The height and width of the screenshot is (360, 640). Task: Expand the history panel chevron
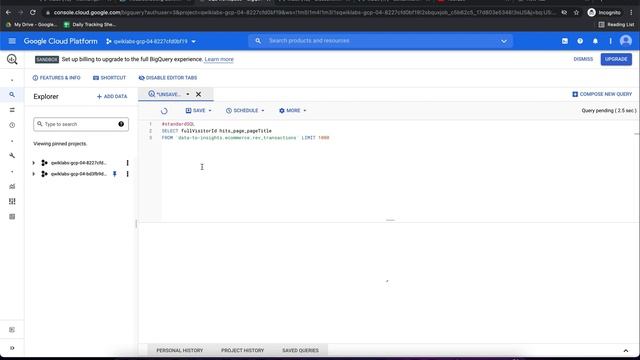pos(626,351)
